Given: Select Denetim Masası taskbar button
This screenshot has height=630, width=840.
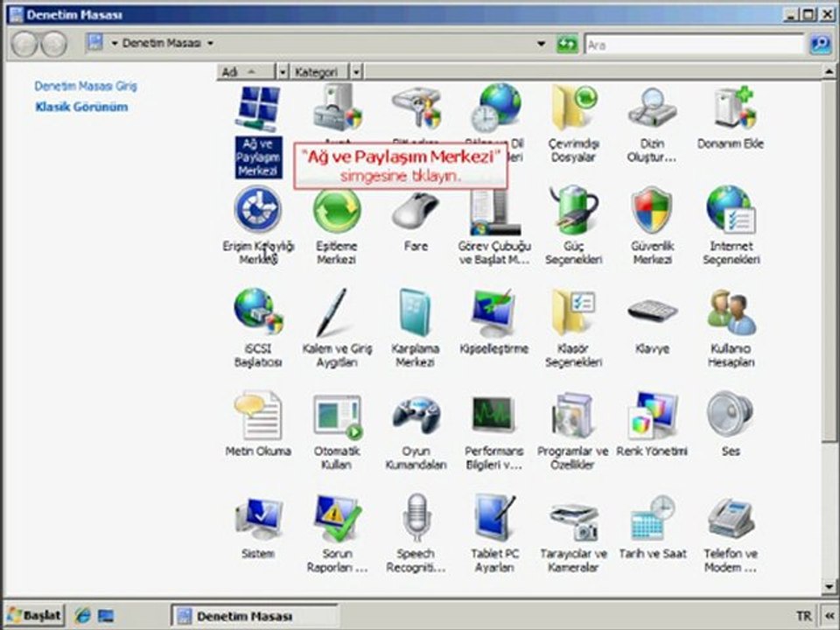Looking at the screenshot, I should pos(254,616).
